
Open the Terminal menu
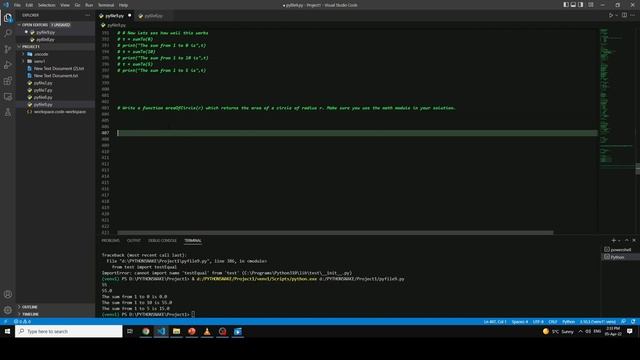[106, 5]
